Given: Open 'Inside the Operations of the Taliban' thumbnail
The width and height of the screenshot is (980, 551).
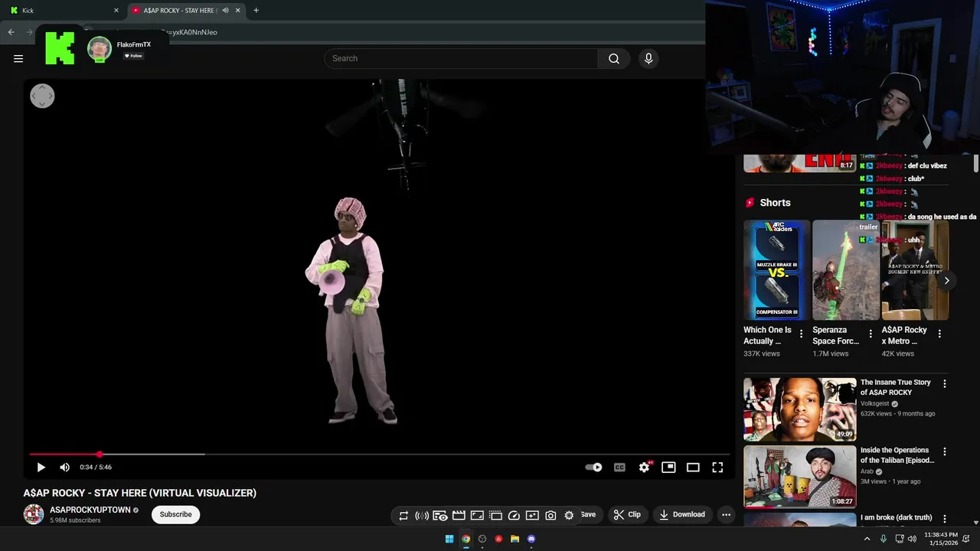Looking at the screenshot, I should pos(800,477).
